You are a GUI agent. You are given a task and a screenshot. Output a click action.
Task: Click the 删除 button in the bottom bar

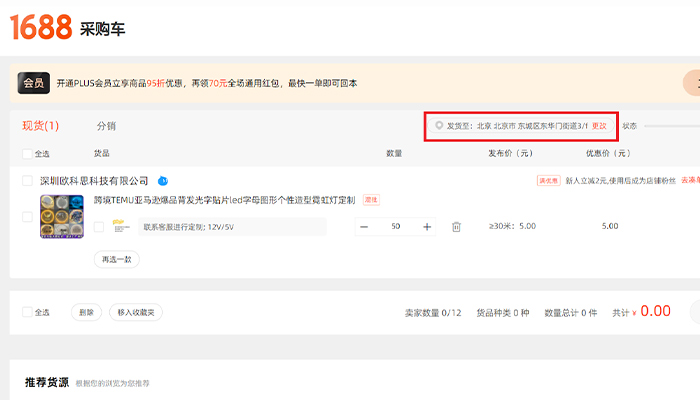click(x=86, y=312)
